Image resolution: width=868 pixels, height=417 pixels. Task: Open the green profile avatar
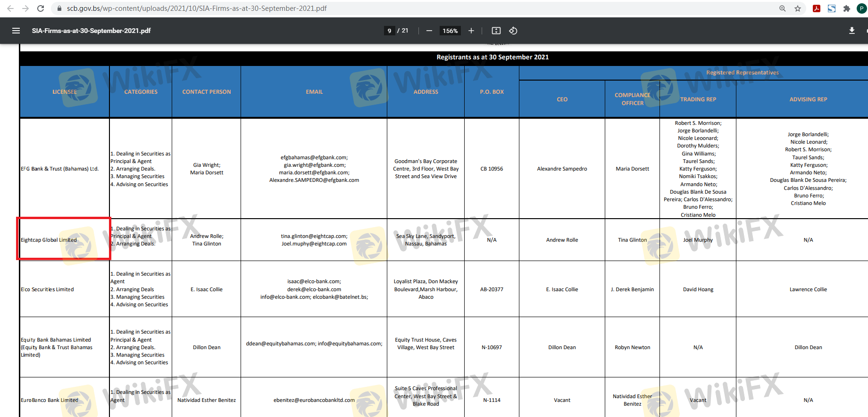coord(861,8)
